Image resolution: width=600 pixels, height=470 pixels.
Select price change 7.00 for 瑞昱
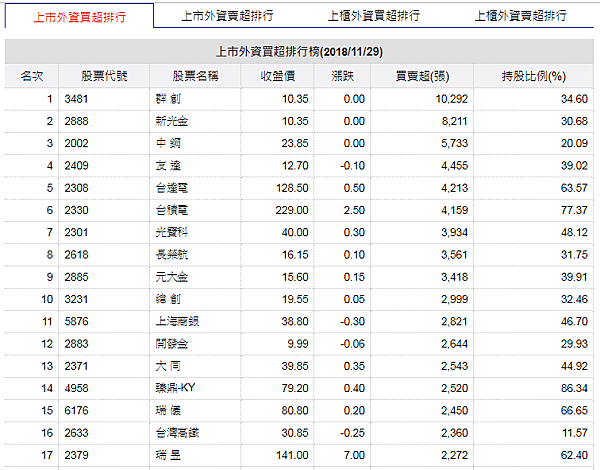(354, 455)
